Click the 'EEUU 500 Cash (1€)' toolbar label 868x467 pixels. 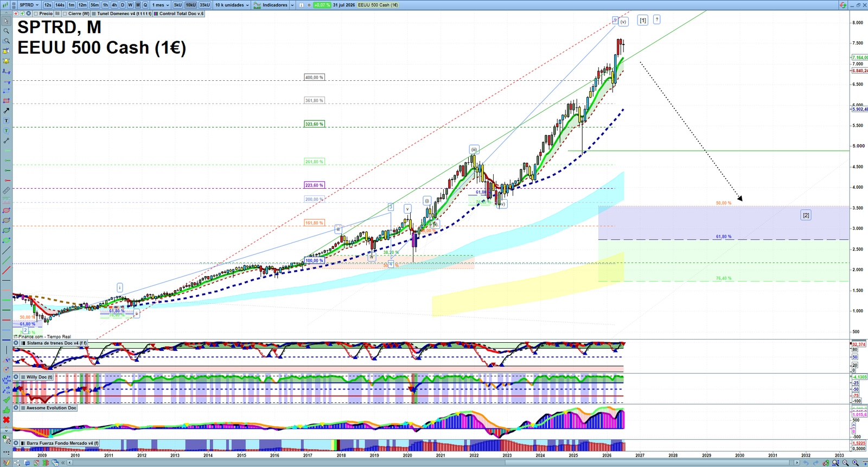(378, 5)
